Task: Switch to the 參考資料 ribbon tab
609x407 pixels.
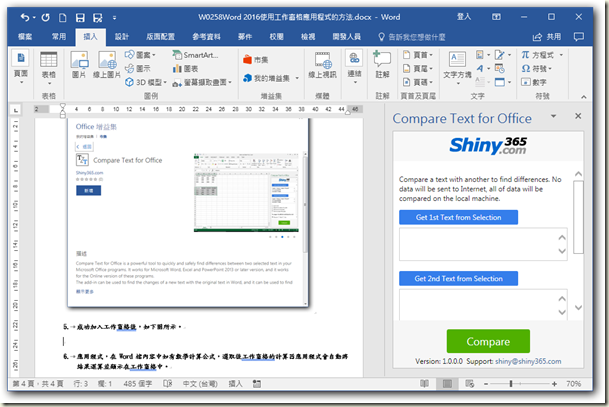Action: coord(206,37)
